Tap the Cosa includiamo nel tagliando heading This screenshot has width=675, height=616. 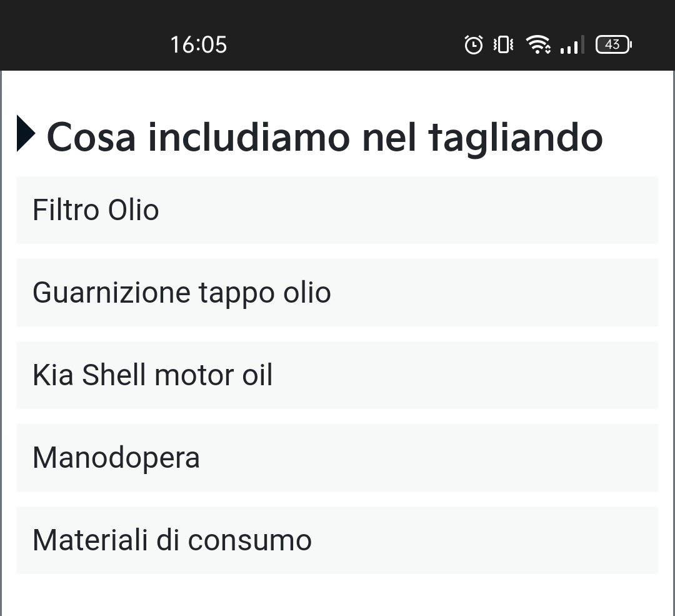tap(324, 138)
